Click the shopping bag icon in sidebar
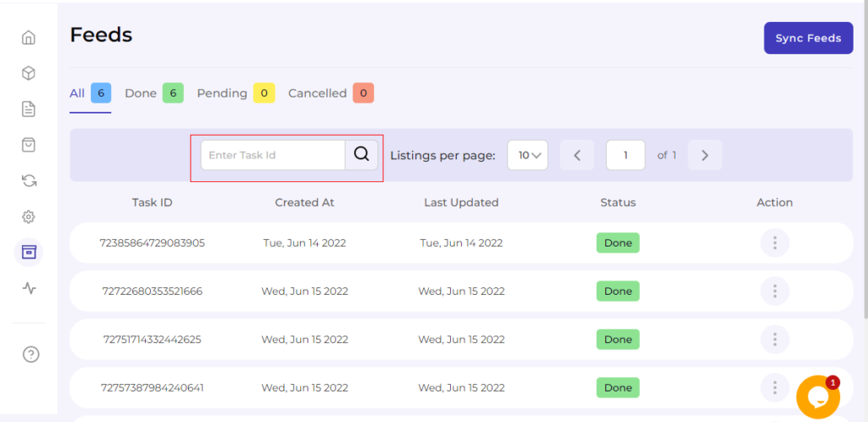This screenshot has width=868, height=422. pyautogui.click(x=29, y=145)
